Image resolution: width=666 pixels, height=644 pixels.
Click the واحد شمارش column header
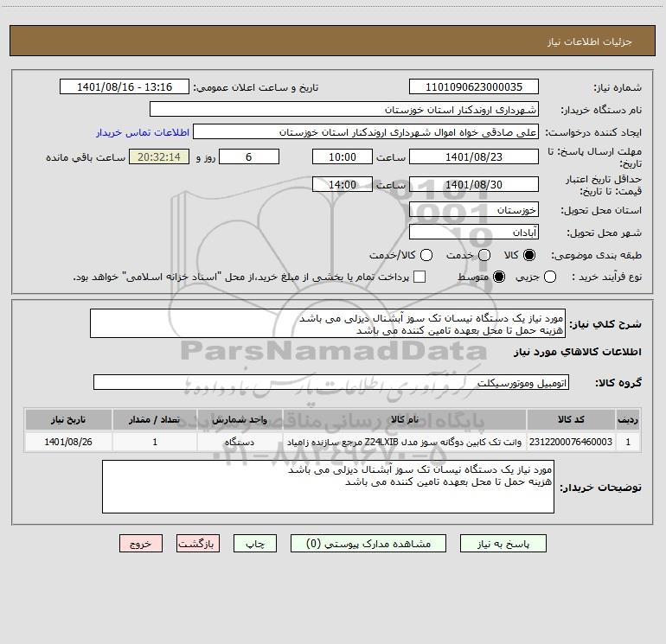(240, 420)
